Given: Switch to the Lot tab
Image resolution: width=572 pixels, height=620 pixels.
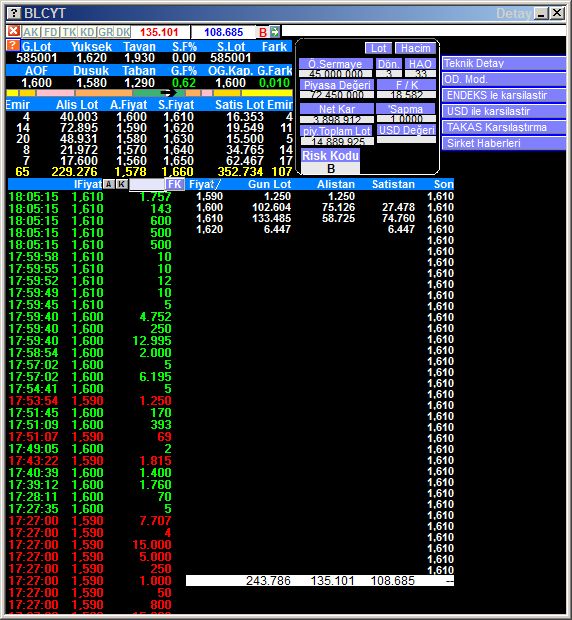Looking at the screenshot, I should pyautogui.click(x=378, y=48).
